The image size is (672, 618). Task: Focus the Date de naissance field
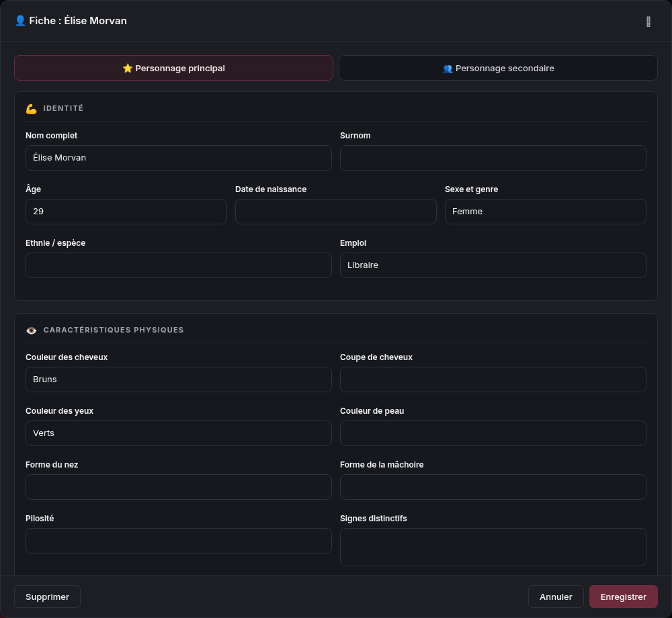pos(335,212)
